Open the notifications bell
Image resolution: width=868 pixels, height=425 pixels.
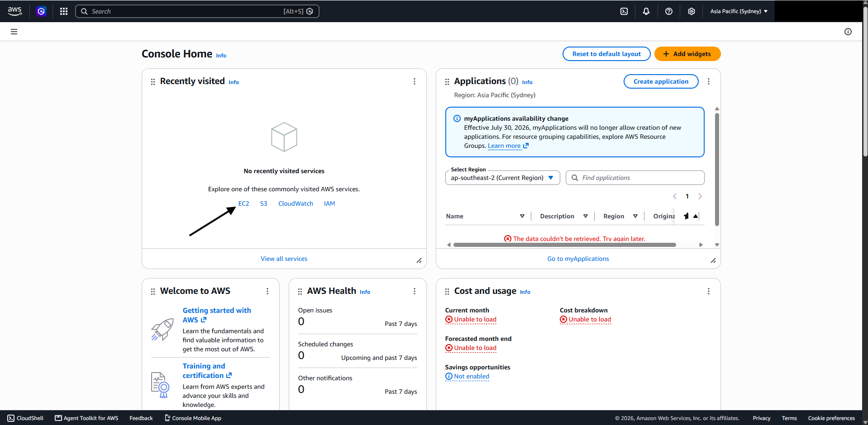click(x=646, y=11)
